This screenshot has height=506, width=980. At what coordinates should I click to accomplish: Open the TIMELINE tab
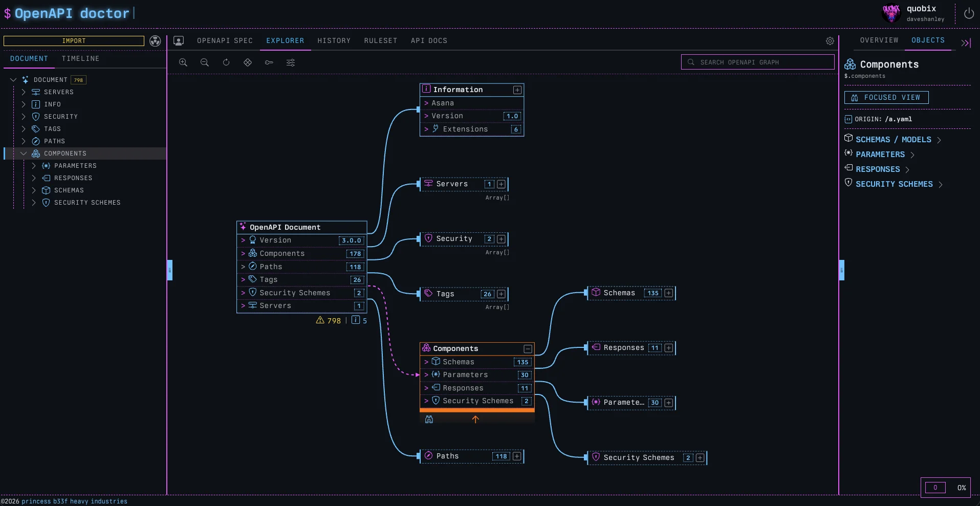pyautogui.click(x=80, y=59)
